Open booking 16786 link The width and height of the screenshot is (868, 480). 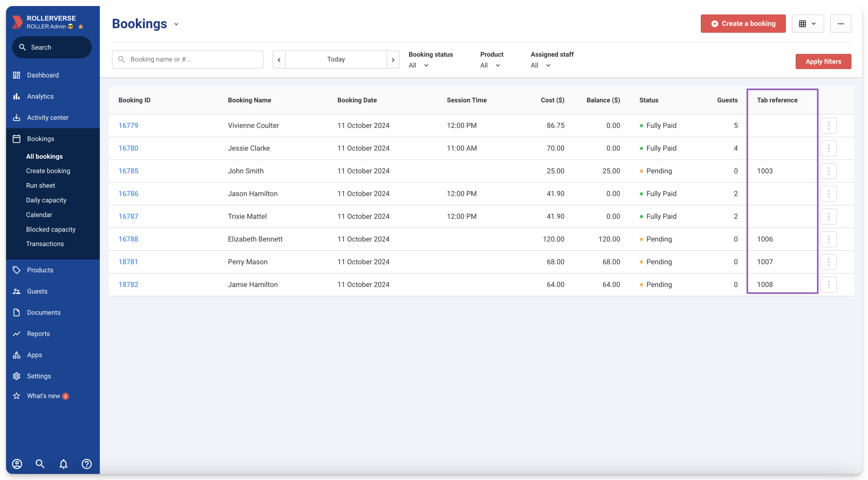128,194
